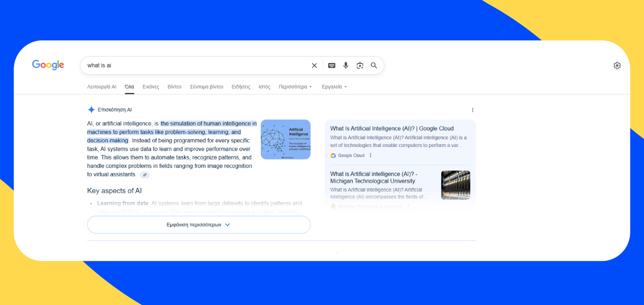Click the source link chip after virtual assistants
Viewport: 644px width, 305px height.
point(145,175)
